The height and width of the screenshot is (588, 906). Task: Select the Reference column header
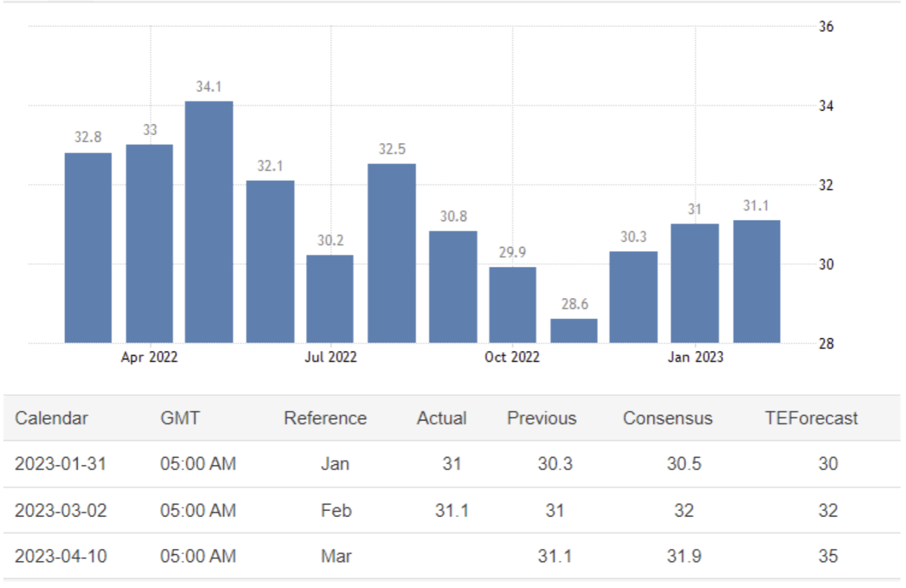[x=325, y=418]
